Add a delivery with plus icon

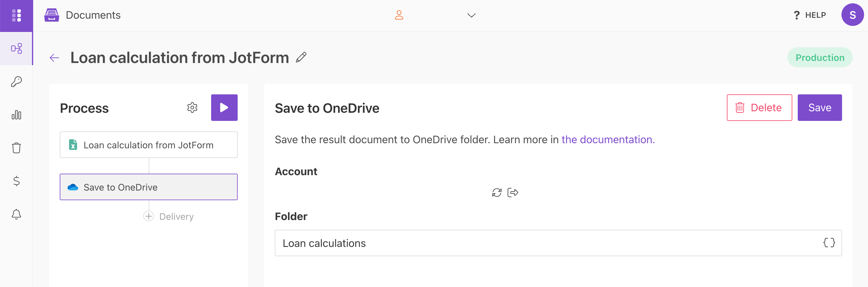[x=149, y=216]
